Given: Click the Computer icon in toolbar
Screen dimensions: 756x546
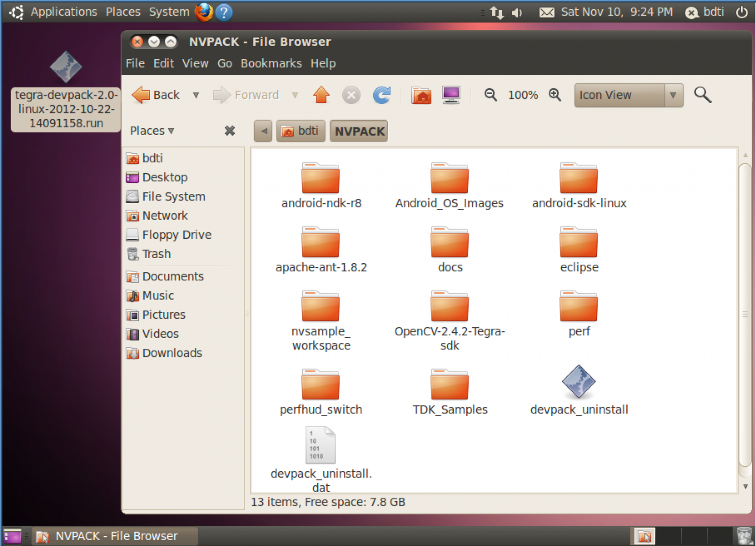Looking at the screenshot, I should coord(451,95).
